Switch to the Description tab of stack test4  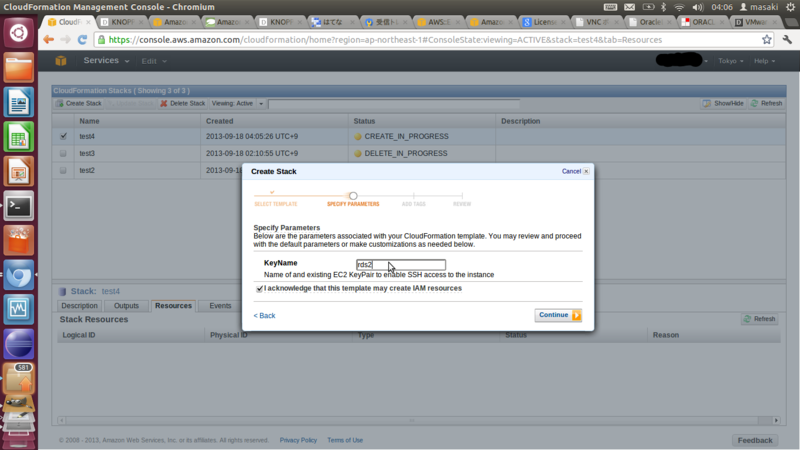pyautogui.click(x=79, y=306)
